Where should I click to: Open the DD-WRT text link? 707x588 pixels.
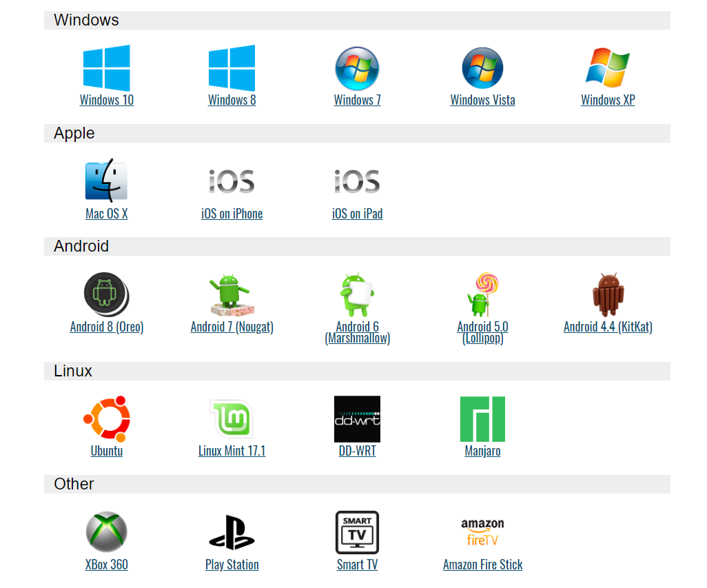coord(357,450)
